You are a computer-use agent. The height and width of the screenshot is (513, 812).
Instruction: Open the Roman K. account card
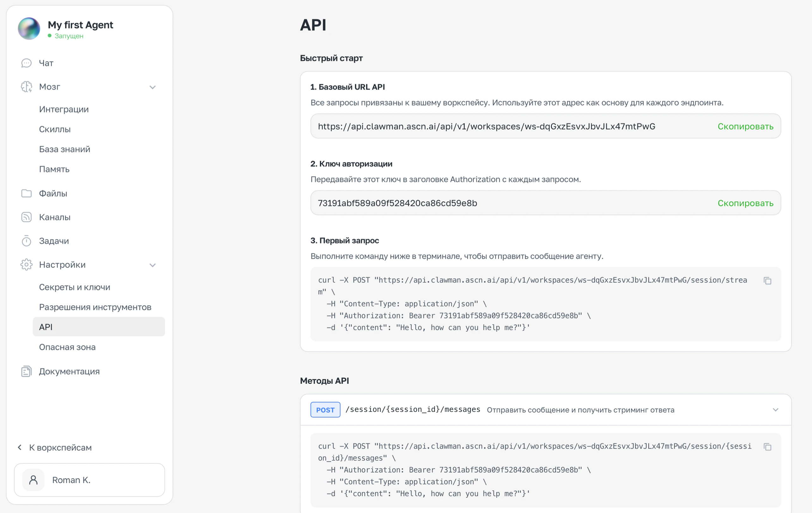(x=89, y=480)
